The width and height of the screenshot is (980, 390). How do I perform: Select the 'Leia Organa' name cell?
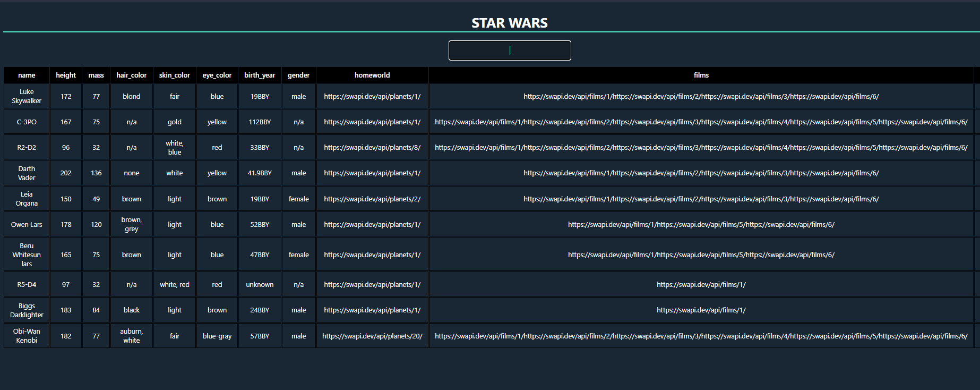coord(27,199)
